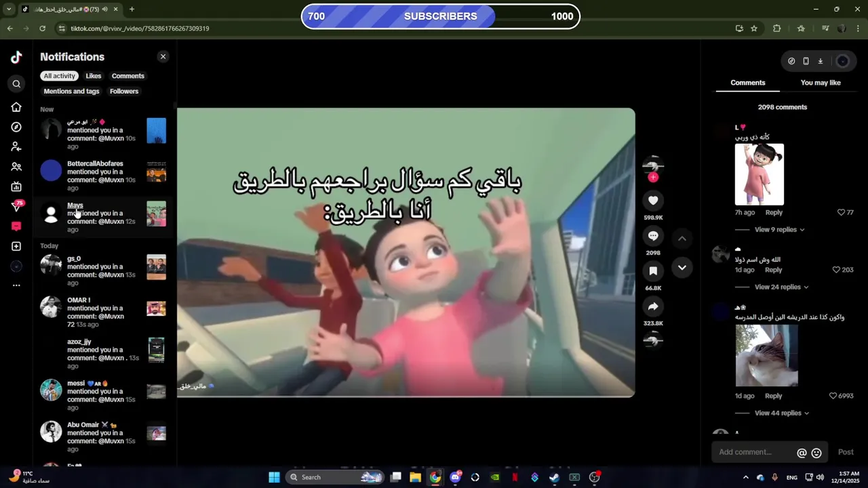Open the emoji picker in the comment box
The image size is (868, 488).
point(816,453)
